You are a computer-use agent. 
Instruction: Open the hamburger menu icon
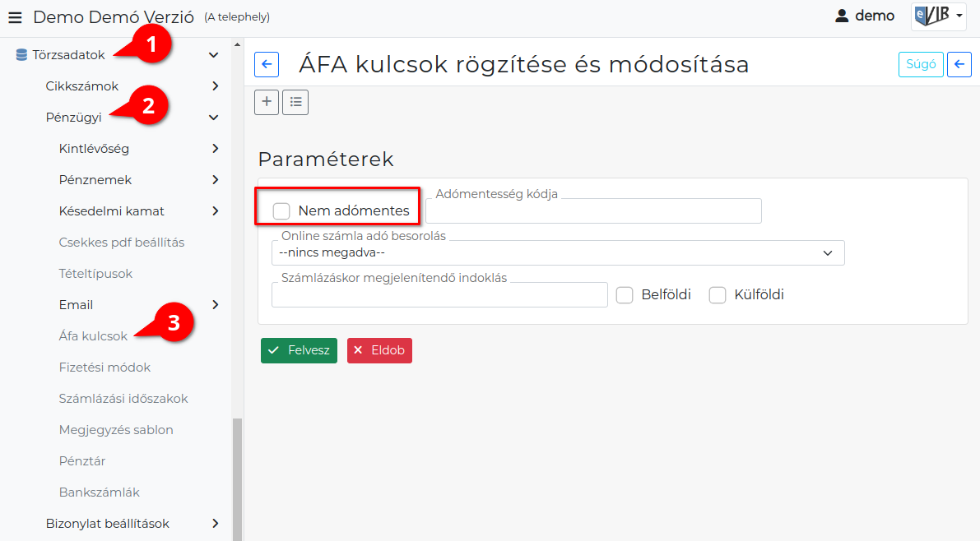[15, 17]
